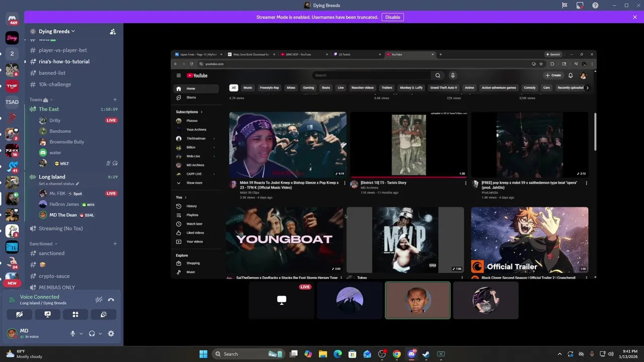Add a channel to the Sanctioned category

[115, 244]
